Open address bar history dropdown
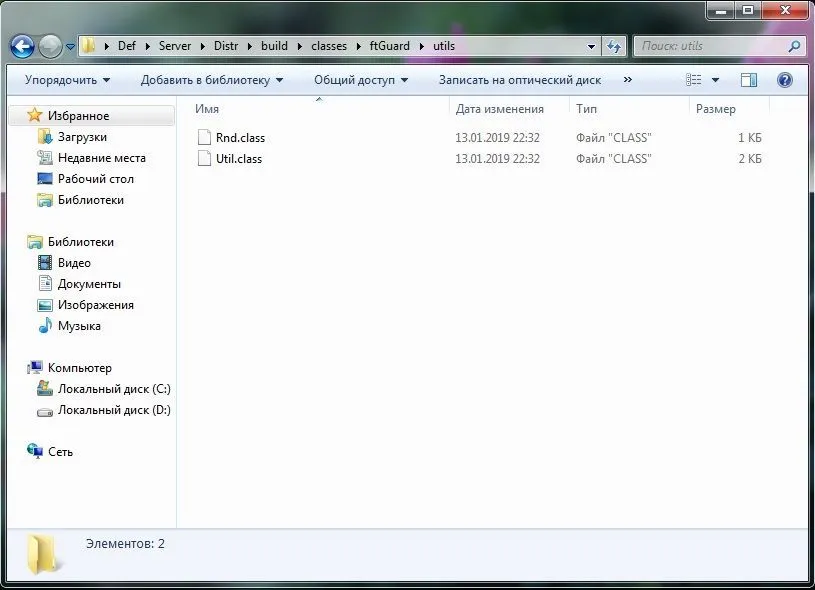Viewport: 815px width, 590px height. pyautogui.click(x=591, y=46)
